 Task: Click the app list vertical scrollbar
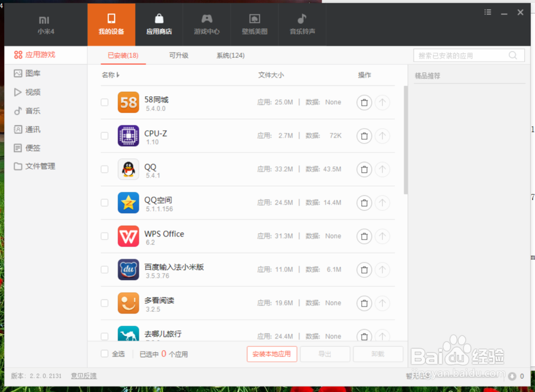[x=406, y=140]
